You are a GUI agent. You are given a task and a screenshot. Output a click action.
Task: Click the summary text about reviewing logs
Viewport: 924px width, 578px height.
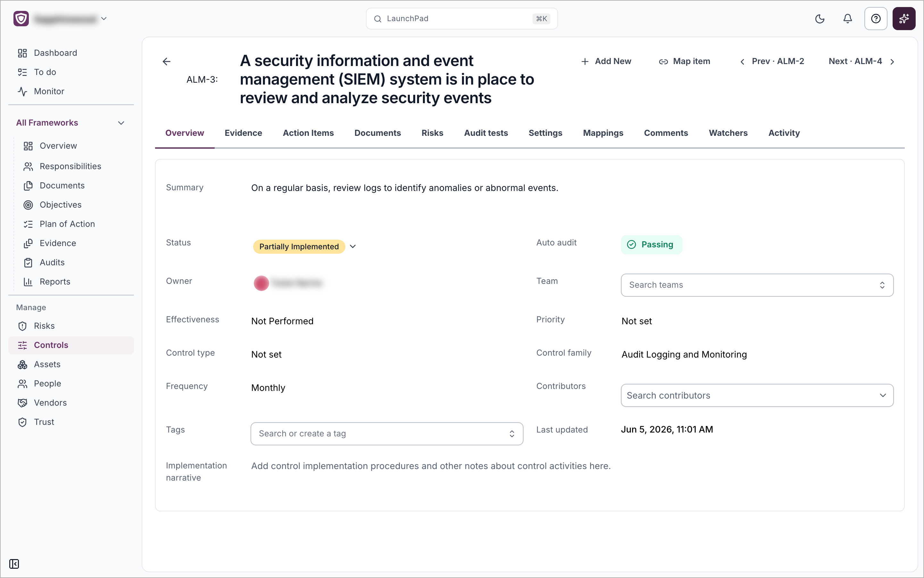(x=404, y=188)
